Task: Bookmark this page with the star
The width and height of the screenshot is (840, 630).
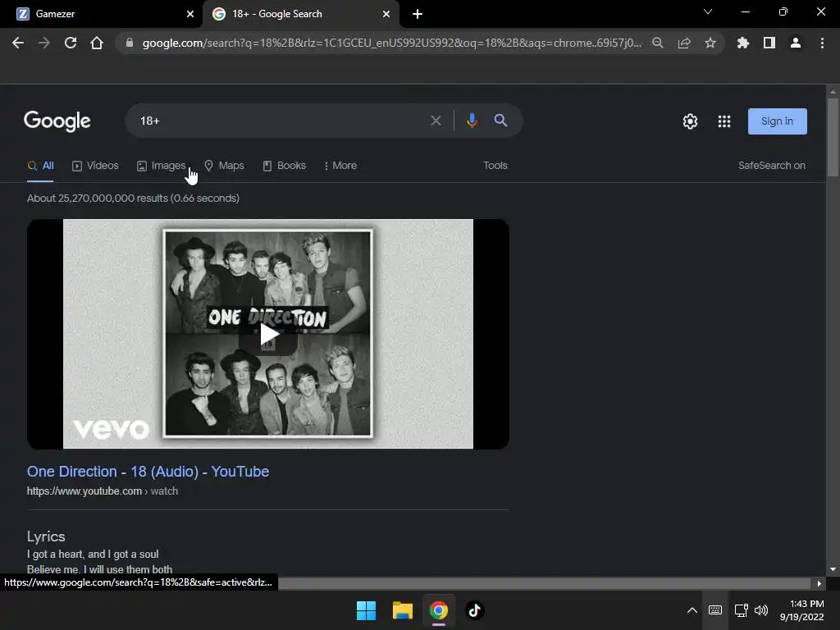Action: 710,43
